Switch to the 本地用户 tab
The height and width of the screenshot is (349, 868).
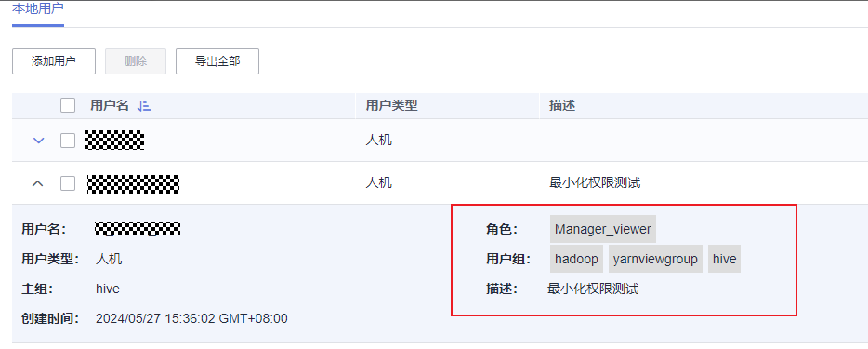pyautogui.click(x=38, y=9)
